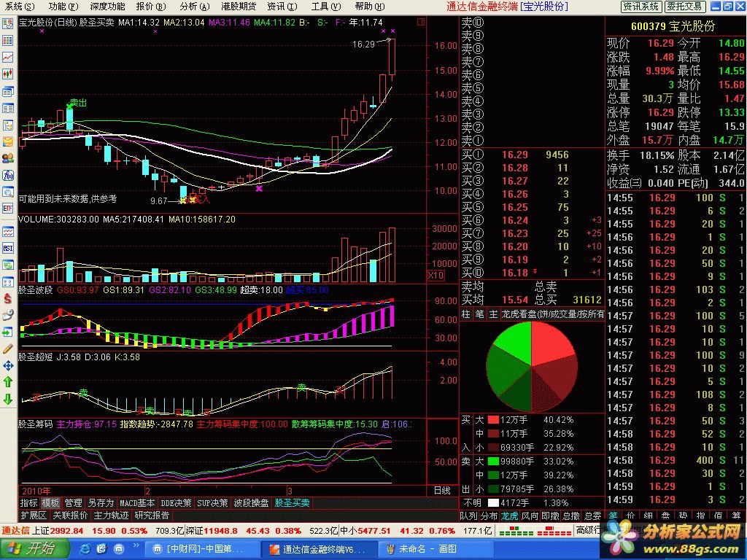Click the red dollar sign sidebar icon

pos(7,298)
